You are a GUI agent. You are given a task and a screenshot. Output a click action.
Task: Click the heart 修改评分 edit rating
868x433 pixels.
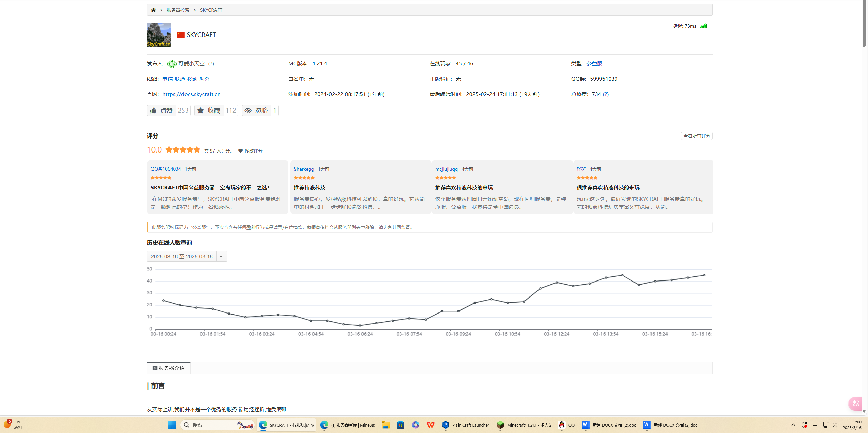[250, 151]
